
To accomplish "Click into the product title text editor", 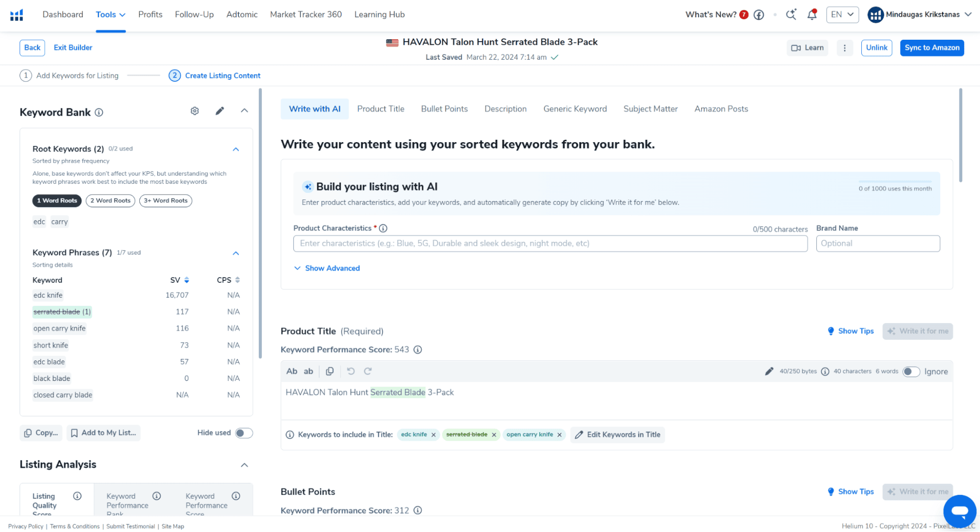I will click(617, 401).
